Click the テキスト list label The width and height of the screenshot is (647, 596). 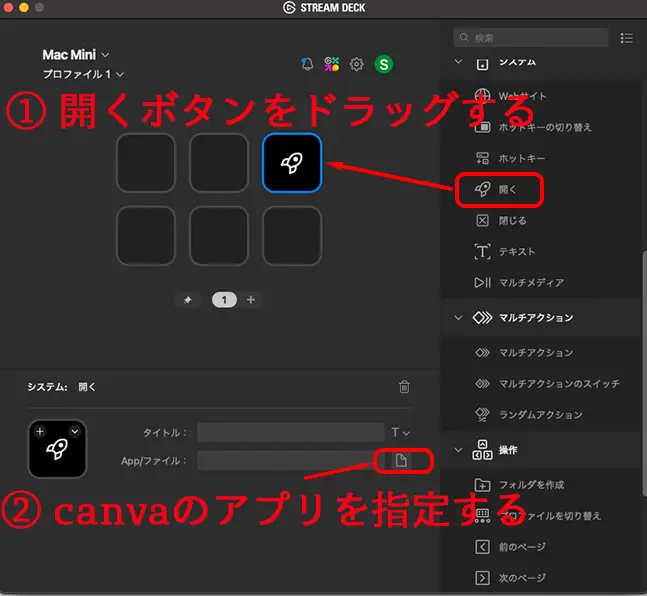pos(517,251)
